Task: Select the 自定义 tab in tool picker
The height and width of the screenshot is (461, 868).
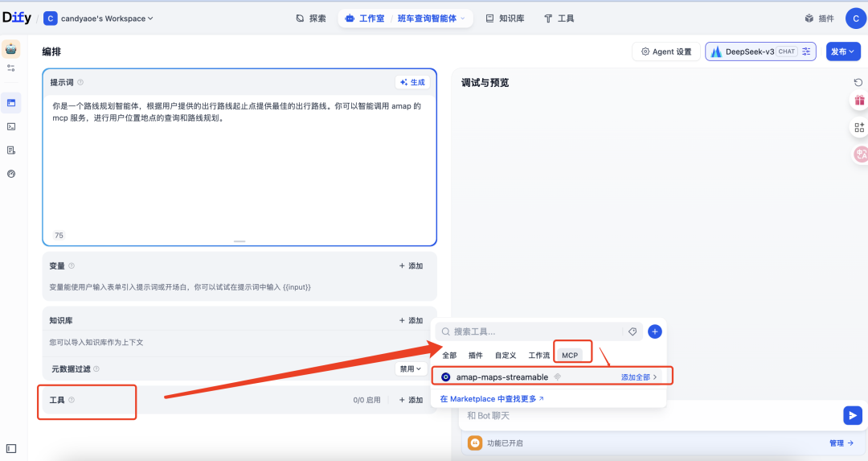Action: click(x=506, y=355)
